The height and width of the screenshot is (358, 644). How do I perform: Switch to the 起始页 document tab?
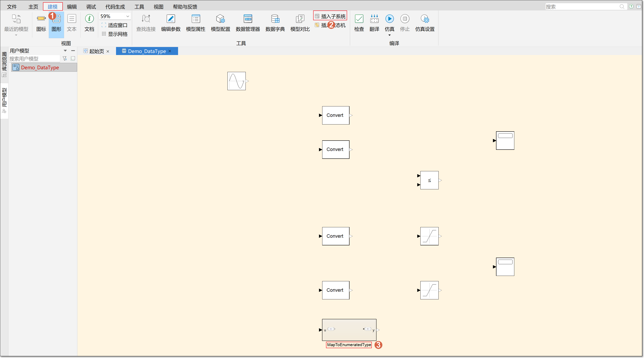click(x=97, y=51)
